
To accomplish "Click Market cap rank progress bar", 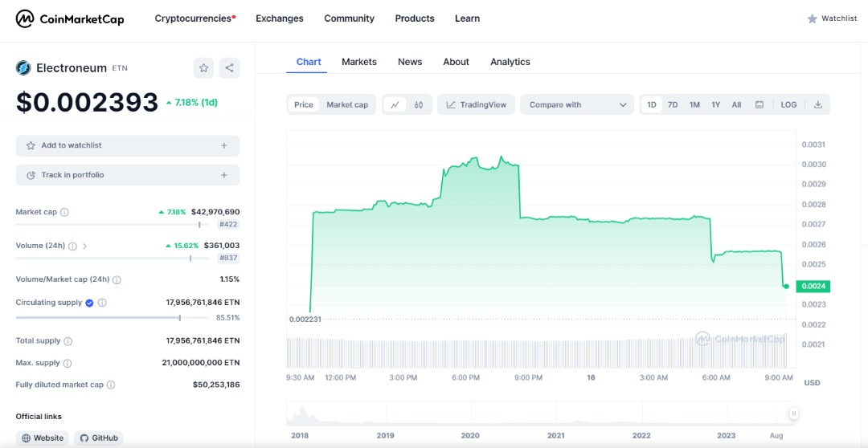I will click(x=113, y=225).
